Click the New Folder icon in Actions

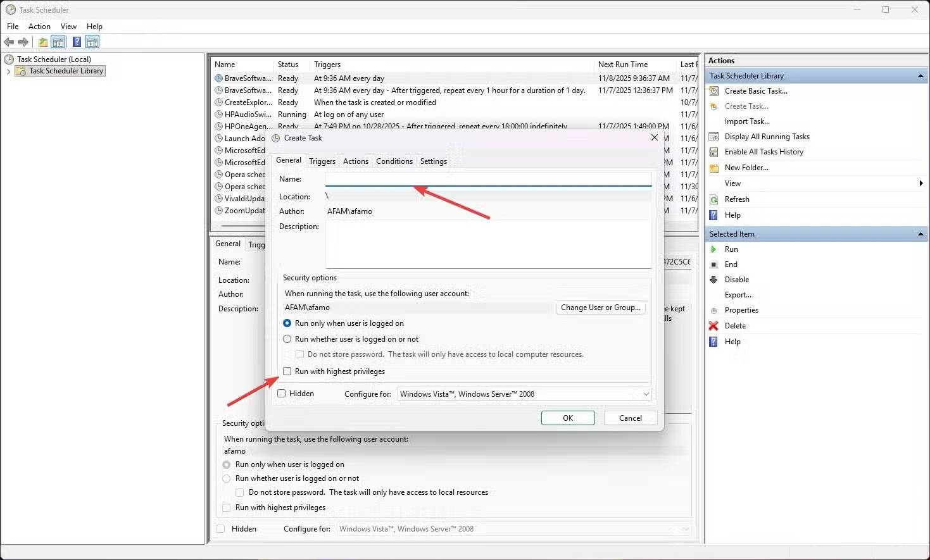point(713,168)
